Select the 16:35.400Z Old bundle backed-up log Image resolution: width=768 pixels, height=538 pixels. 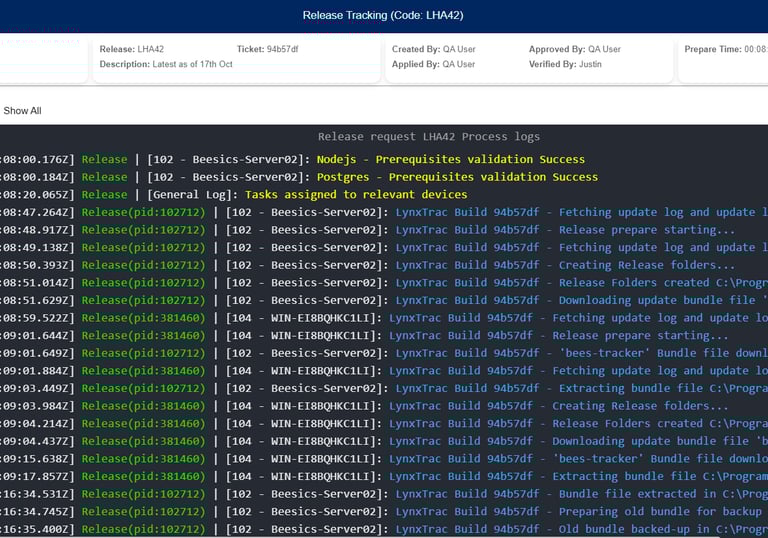click(384, 530)
